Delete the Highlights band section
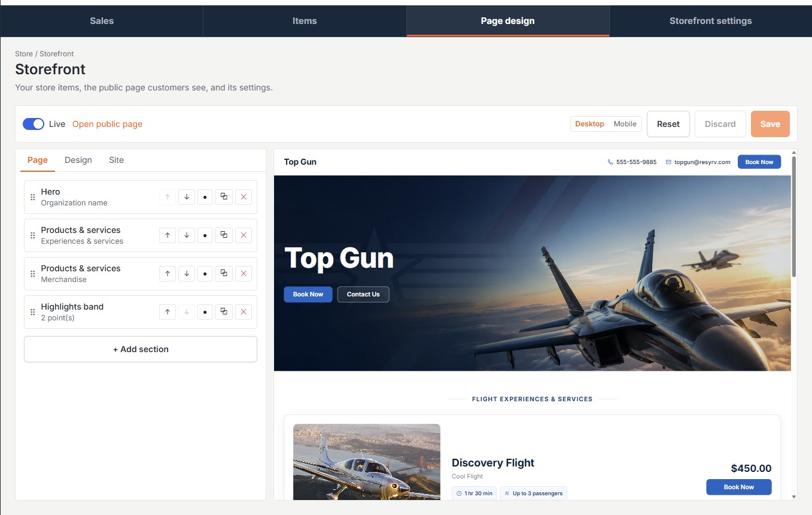 [244, 312]
